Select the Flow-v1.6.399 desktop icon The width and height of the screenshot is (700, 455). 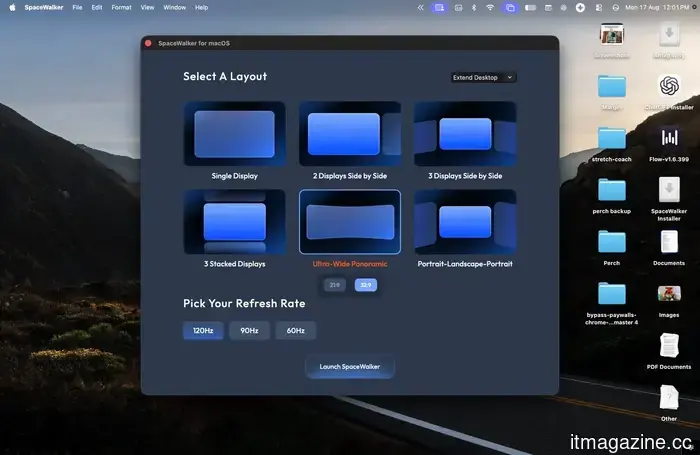669,144
